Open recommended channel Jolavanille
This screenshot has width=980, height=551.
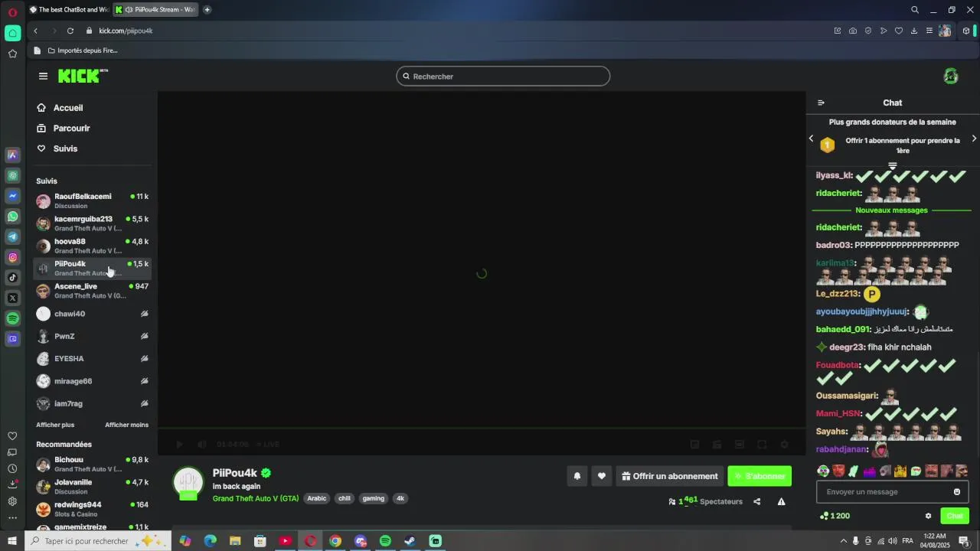[93, 487]
